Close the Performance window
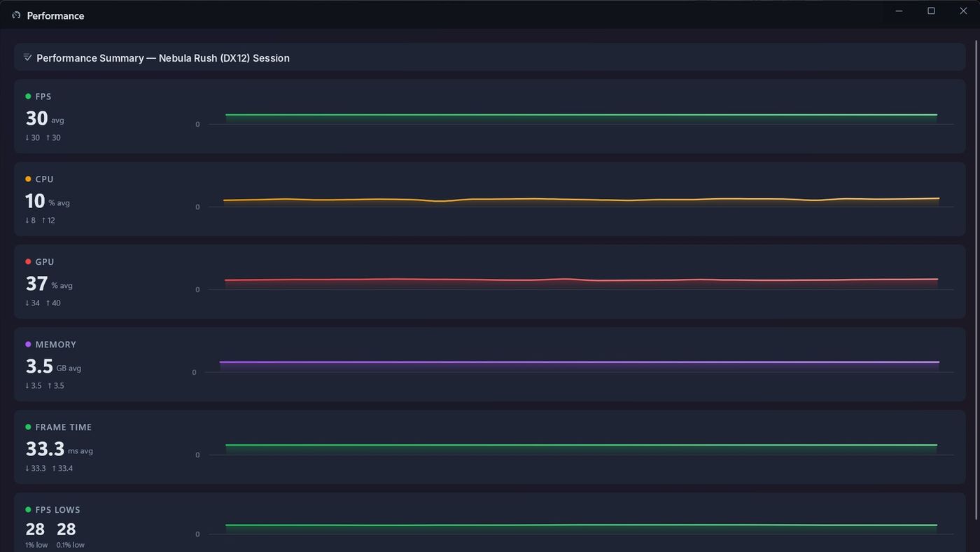980x552 pixels. [963, 11]
